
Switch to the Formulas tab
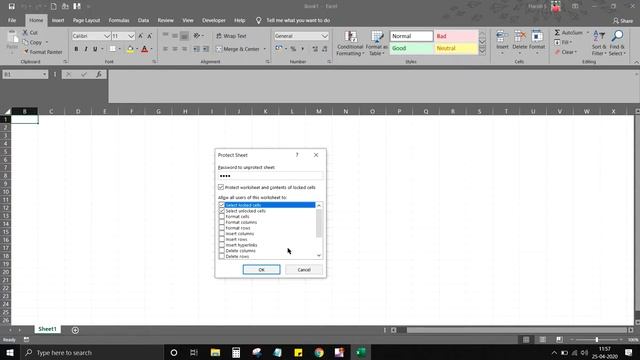click(119, 20)
